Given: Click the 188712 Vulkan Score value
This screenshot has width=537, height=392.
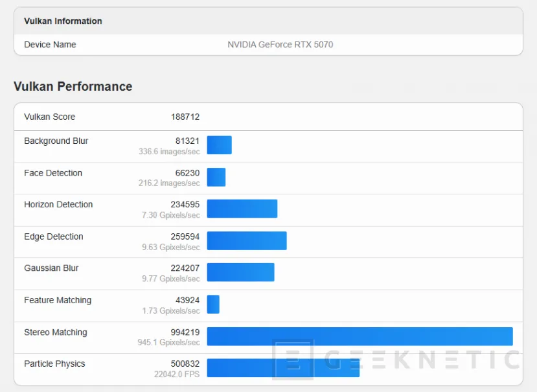Looking at the screenshot, I should [185, 117].
